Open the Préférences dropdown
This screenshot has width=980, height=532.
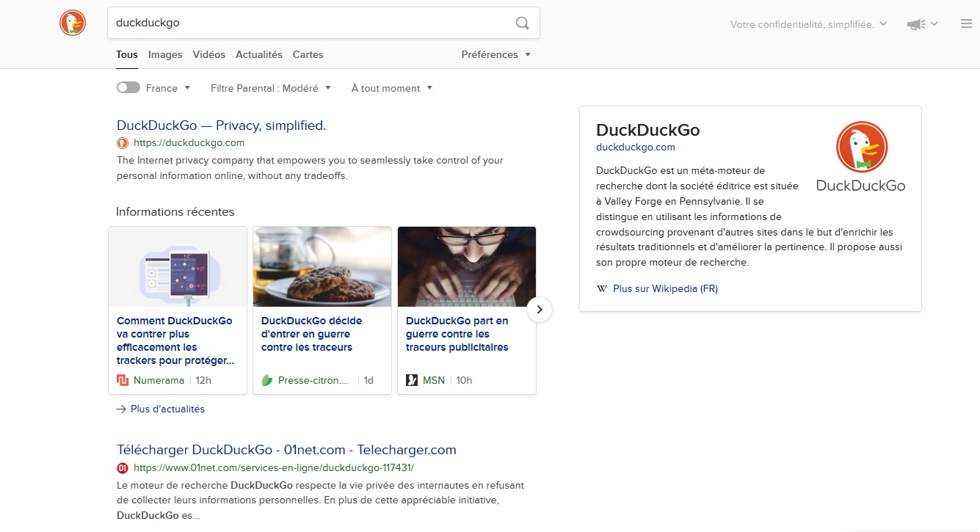tap(496, 54)
